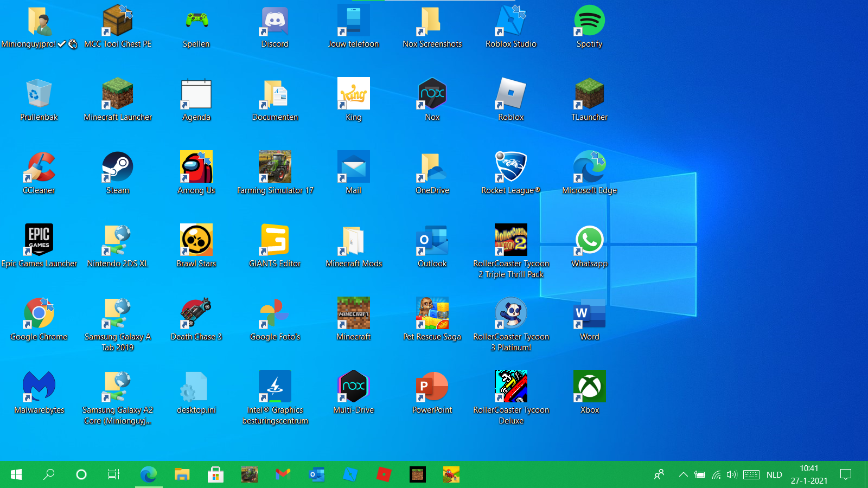Select the Prullenbak recycle bin
Screen dimensions: 868x488
click(x=39, y=100)
